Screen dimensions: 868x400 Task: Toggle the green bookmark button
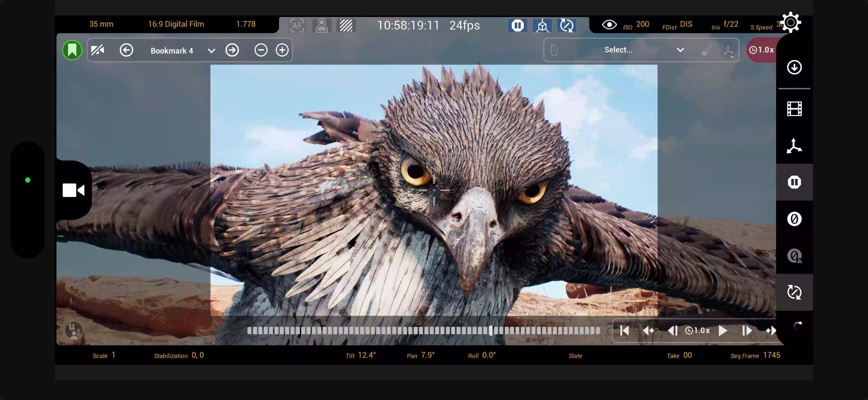tap(72, 50)
